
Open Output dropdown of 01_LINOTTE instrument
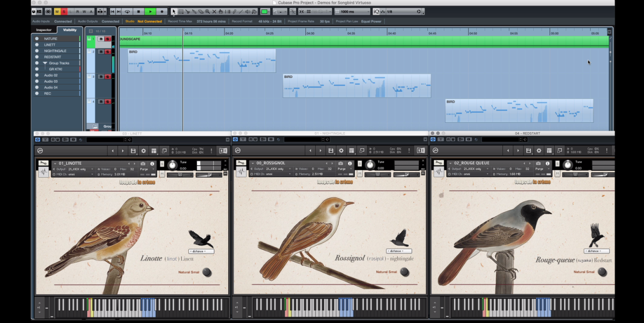[74, 169]
